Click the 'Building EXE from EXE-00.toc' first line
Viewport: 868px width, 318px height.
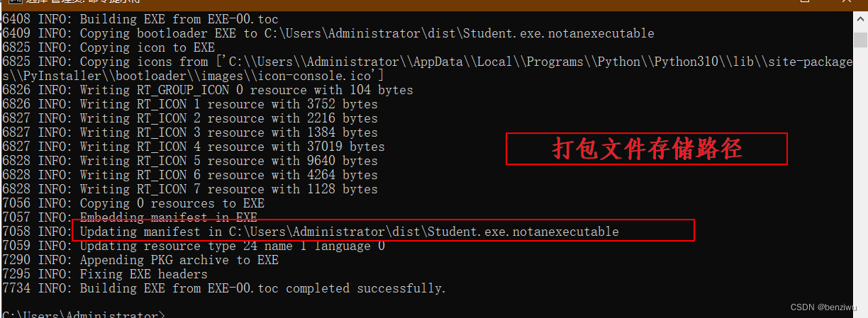pos(140,19)
